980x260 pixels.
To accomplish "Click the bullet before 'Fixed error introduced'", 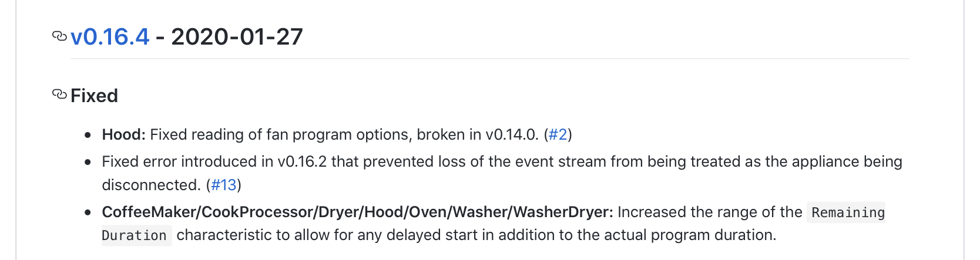I will coord(88,162).
